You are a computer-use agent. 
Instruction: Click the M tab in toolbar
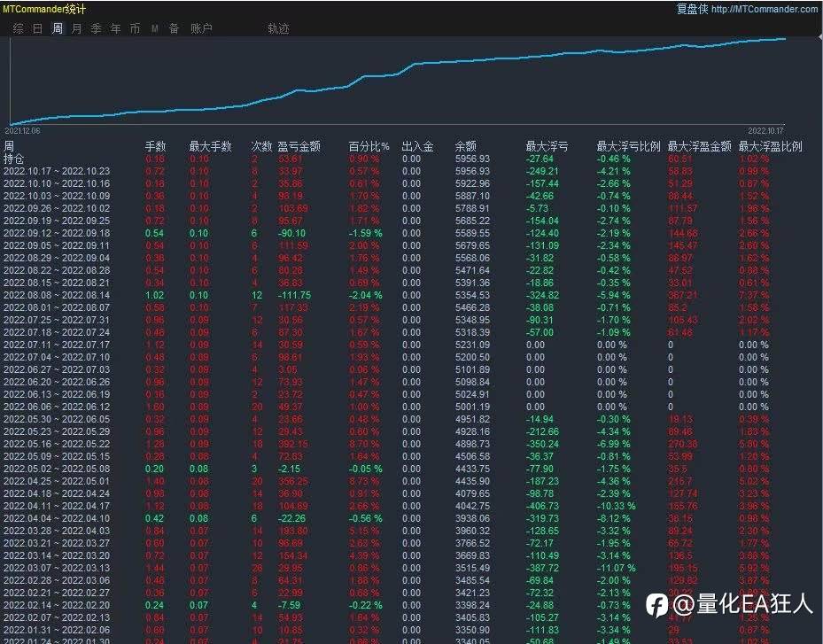click(155, 28)
